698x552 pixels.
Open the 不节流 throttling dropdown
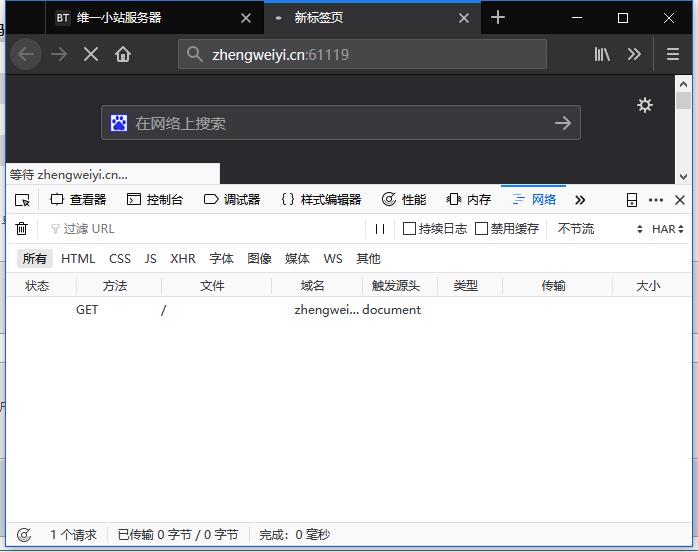(x=599, y=229)
